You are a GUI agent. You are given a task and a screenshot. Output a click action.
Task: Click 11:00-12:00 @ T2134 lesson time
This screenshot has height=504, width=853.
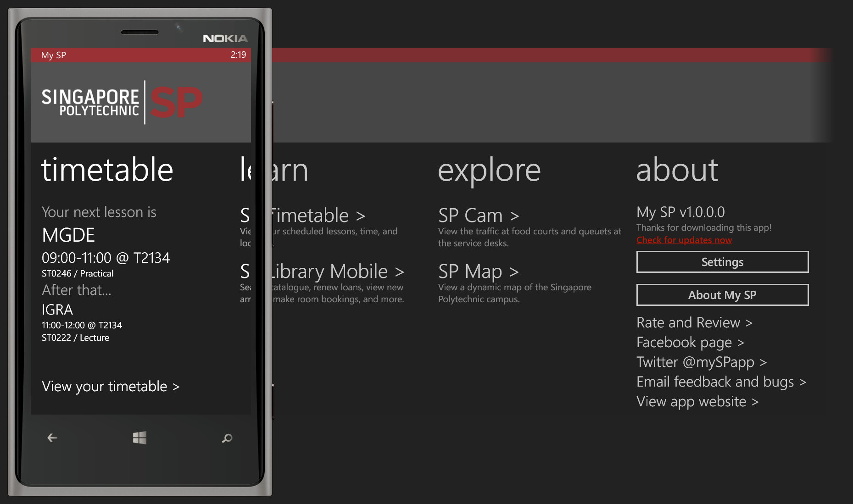82,325
